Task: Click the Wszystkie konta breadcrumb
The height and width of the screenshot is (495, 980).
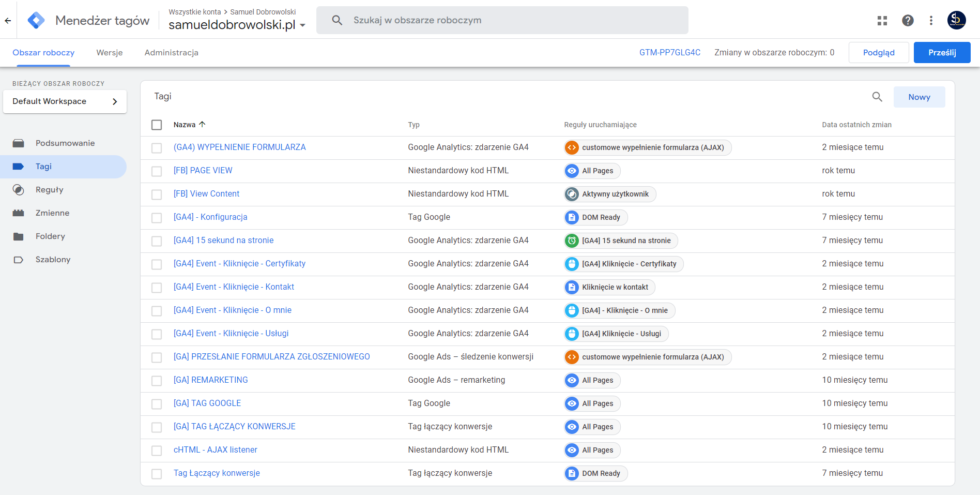Action: coord(195,12)
